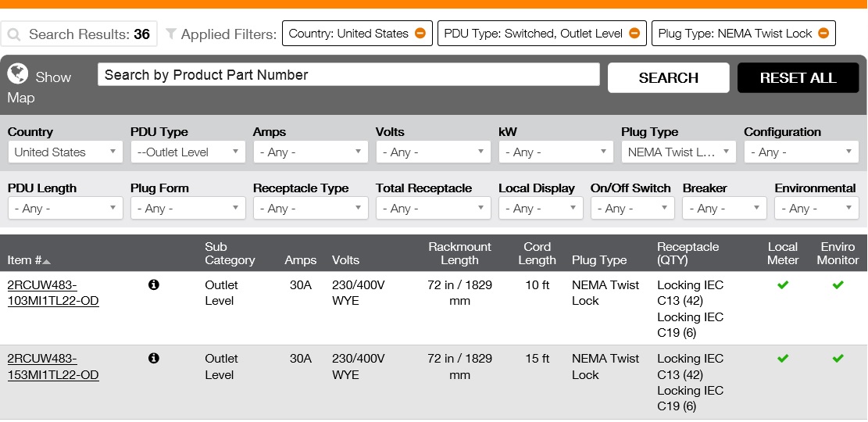Open the On/Off Switch dropdown
Image resolution: width=868 pixels, height=422 pixels.
tap(632, 209)
